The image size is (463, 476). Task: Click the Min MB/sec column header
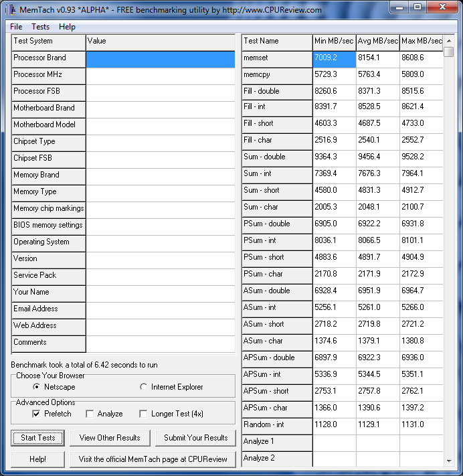coord(334,42)
